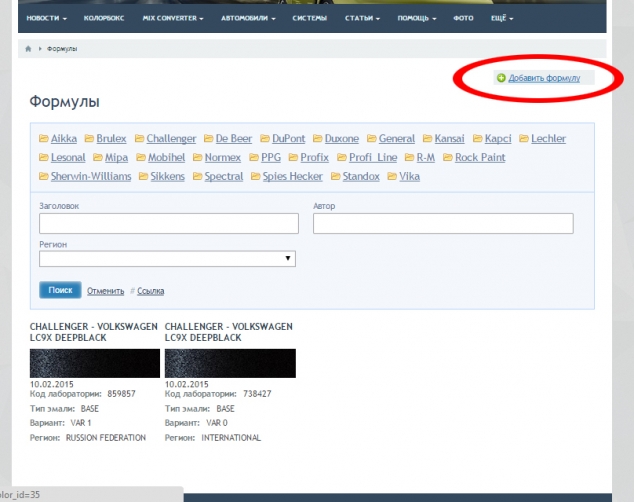Viewport: 634px width, 502px height.
Task: Click the blue Поиск button
Action: click(60, 290)
